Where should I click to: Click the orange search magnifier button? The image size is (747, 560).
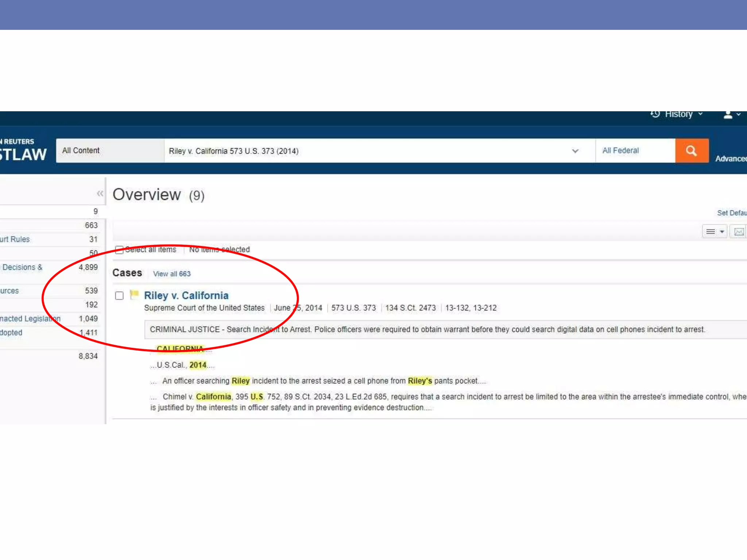(x=692, y=151)
